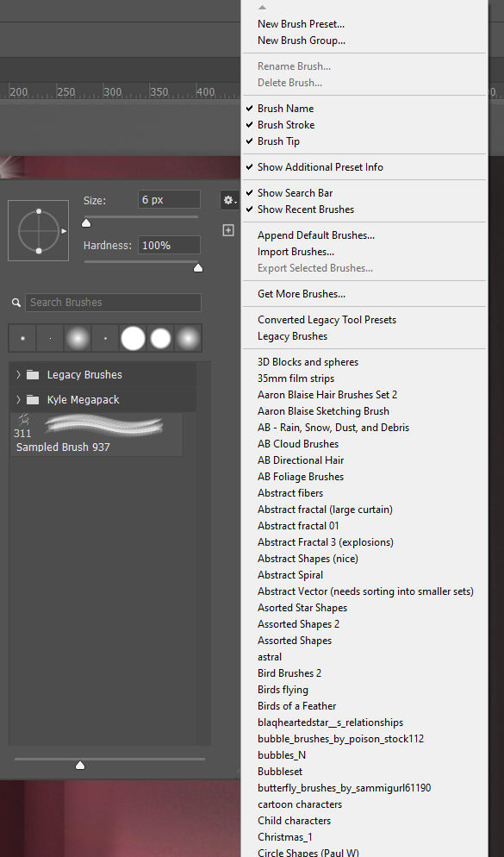Screen dimensions: 504x857
Task: Expand the Kyle Megapack folder
Action: click(x=16, y=399)
